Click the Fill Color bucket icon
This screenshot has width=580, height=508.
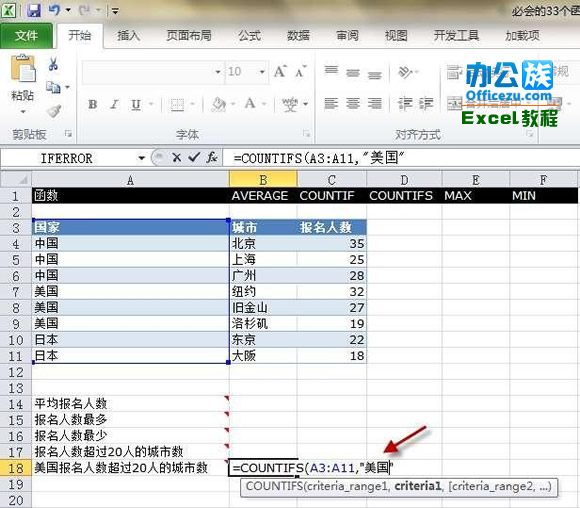point(218,105)
